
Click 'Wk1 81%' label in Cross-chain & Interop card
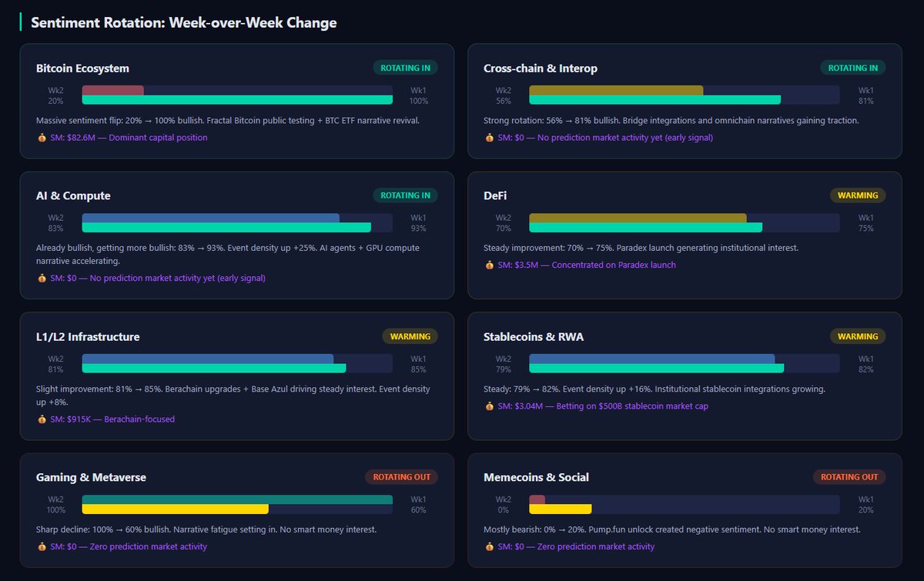tap(866, 95)
